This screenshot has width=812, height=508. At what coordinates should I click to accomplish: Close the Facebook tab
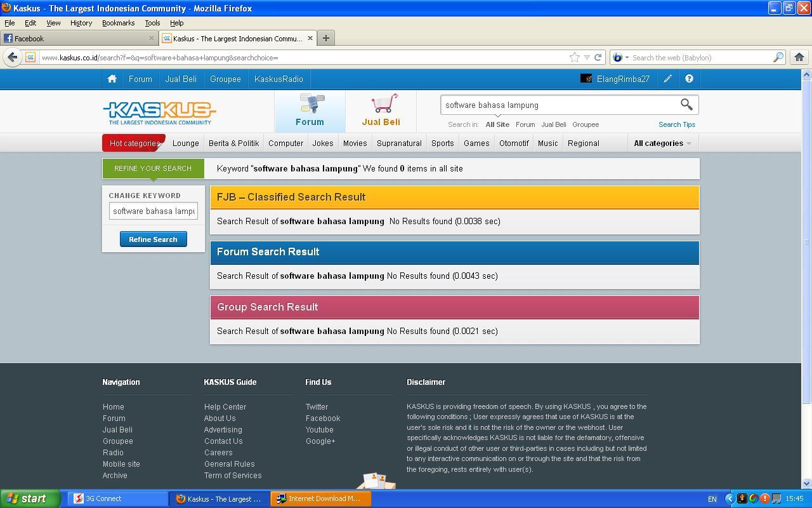[151, 38]
